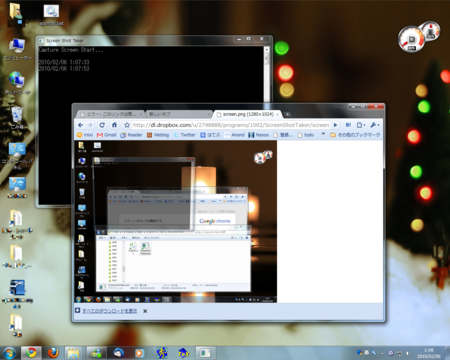Open the Anond bookmark

tap(234, 135)
